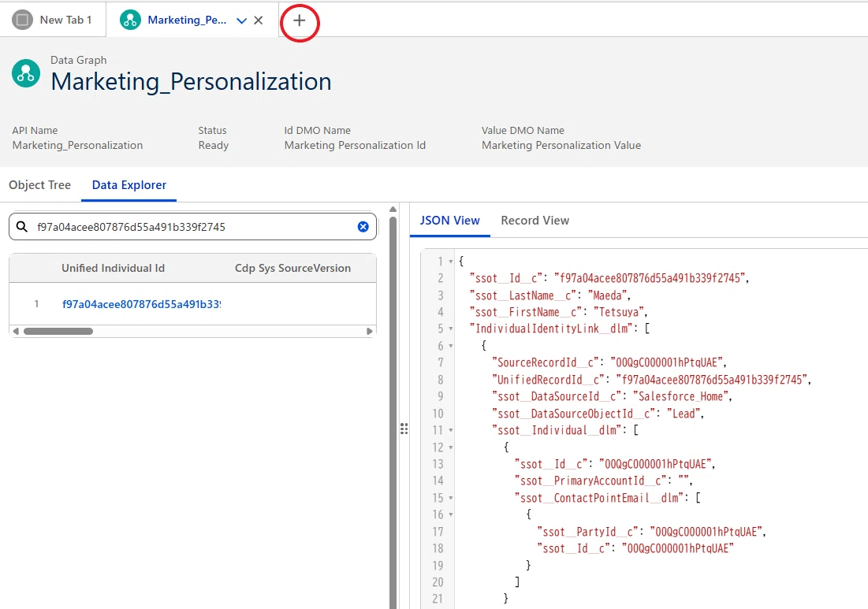Collapse the object fold at line 12
Screen dimensions: 868x609
[451, 447]
